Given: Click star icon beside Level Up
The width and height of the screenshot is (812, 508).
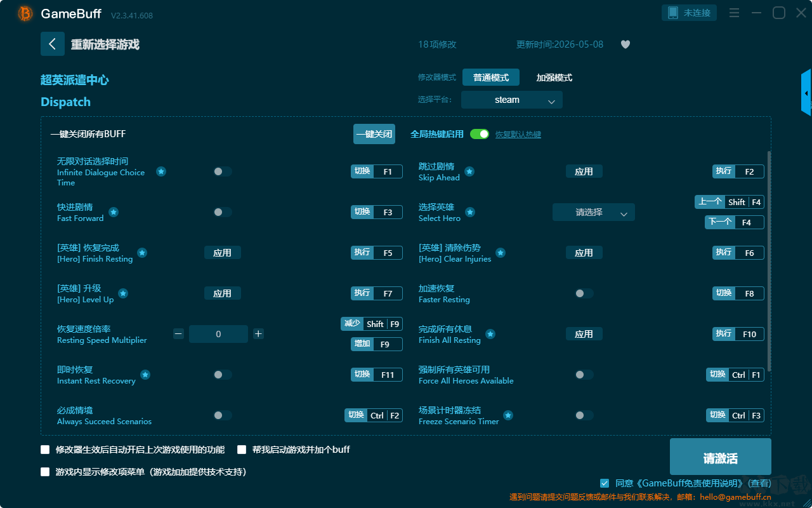Looking at the screenshot, I should [123, 293].
